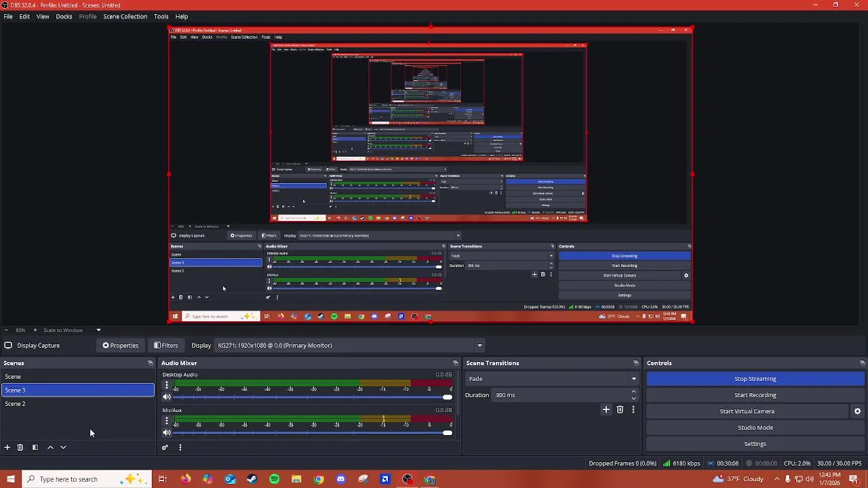Open transition properties three-dot icon
Viewport: 868px width, 488px height.
[x=633, y=409]
